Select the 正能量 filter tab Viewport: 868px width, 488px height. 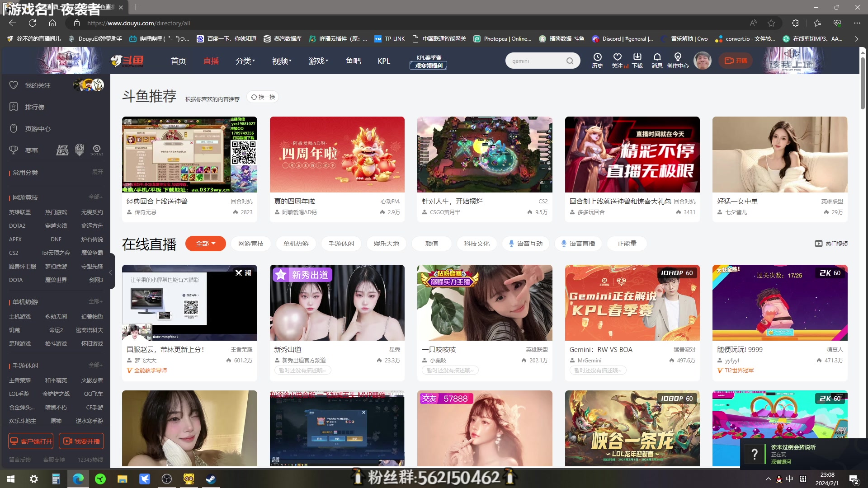tap(627, 244)
